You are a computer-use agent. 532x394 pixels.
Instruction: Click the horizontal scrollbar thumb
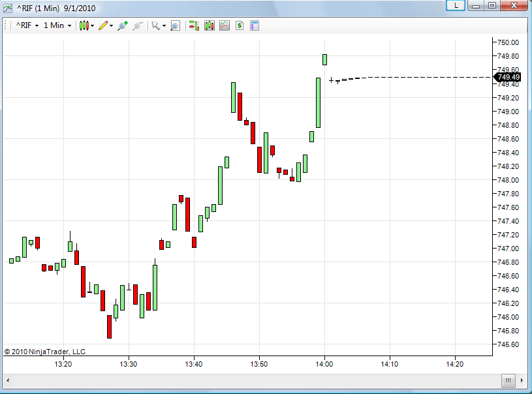click(x=509, y=380)
